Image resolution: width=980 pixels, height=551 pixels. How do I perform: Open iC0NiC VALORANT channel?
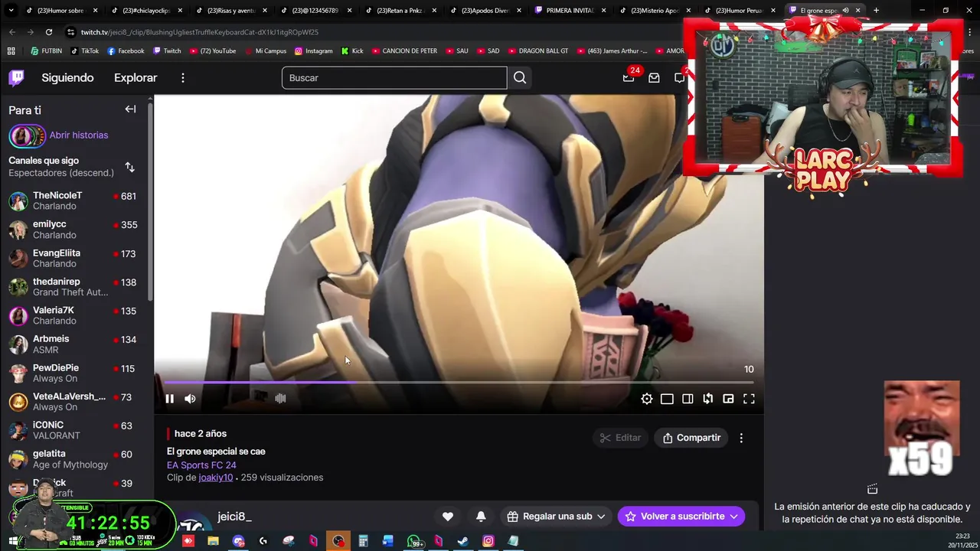[x=73, y=430]
